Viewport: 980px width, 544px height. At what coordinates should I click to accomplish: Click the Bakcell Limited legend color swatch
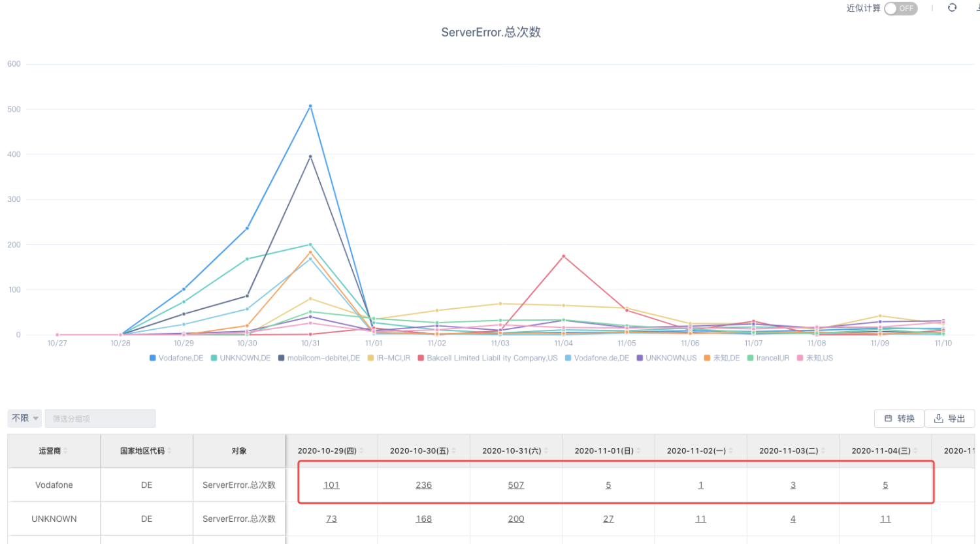click(421, 358)
